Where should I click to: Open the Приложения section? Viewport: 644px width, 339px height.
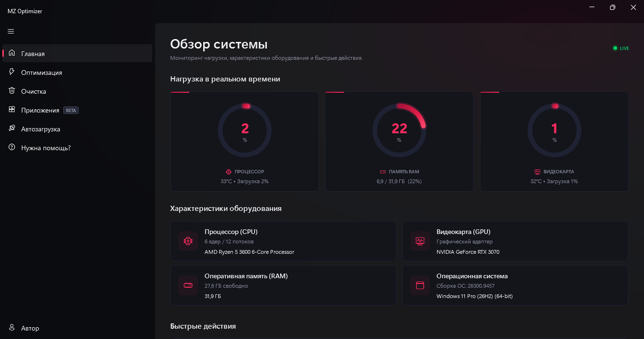pos(77,110)
